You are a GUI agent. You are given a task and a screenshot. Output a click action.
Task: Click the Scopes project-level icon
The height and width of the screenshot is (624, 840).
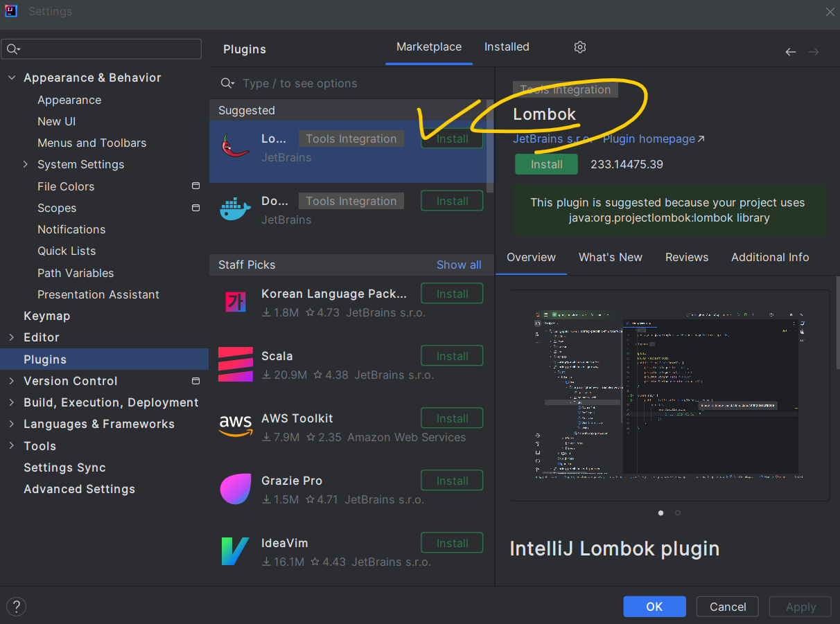[195, 208]
